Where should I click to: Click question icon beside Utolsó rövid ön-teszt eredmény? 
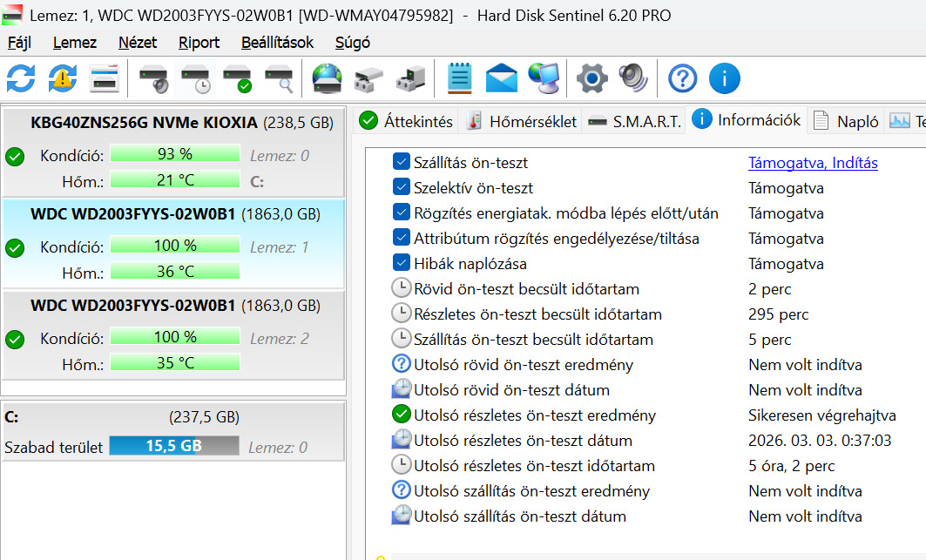402,363
